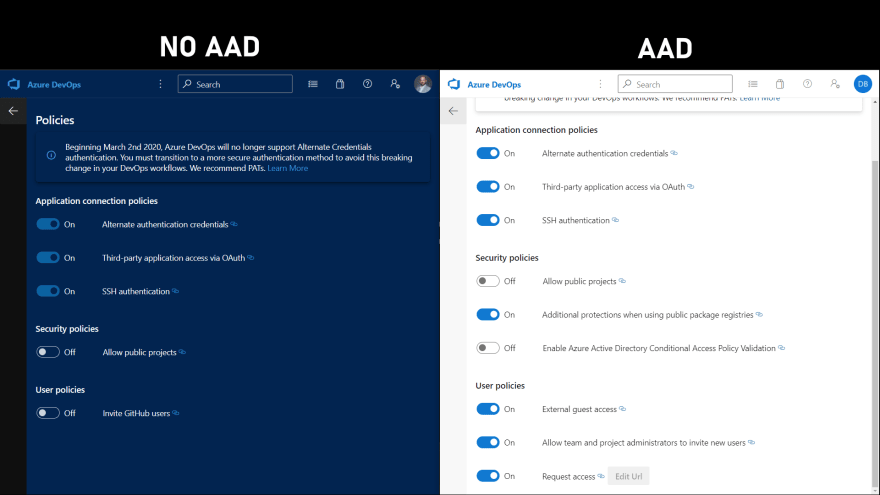Go back using arrow in AAD panel
The height and width of the screenshot is (495, 880).
tap(453, 111)
